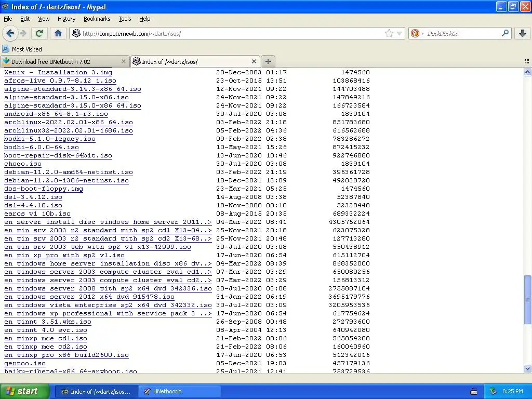The image size is (532, 399).
Task: Download en winxp mce cd2.iso
Action: (46, 347)
